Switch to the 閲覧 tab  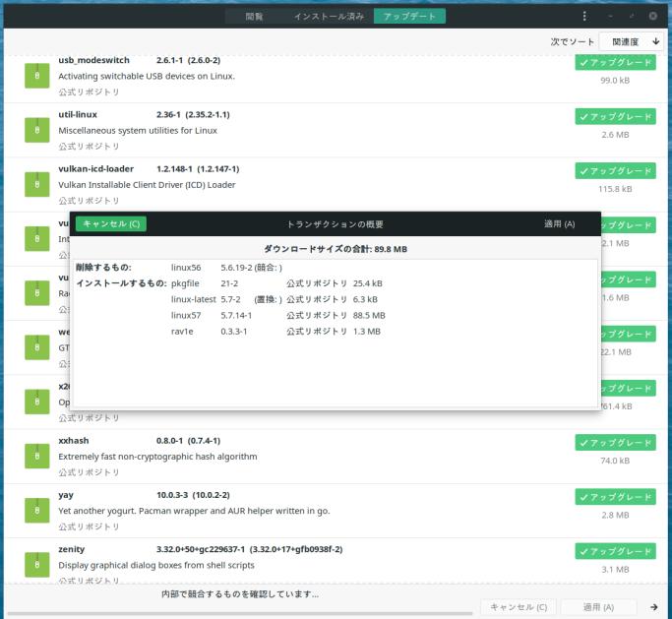click(x=254, y=17)
